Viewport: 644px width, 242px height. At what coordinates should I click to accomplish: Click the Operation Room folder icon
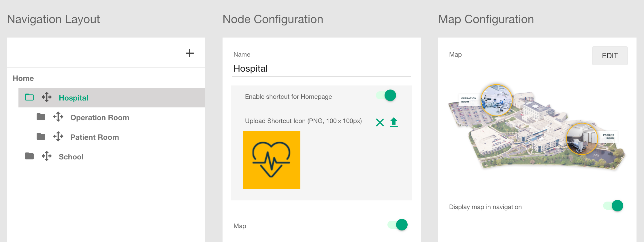pyautogui.click(x=41, y=117)
